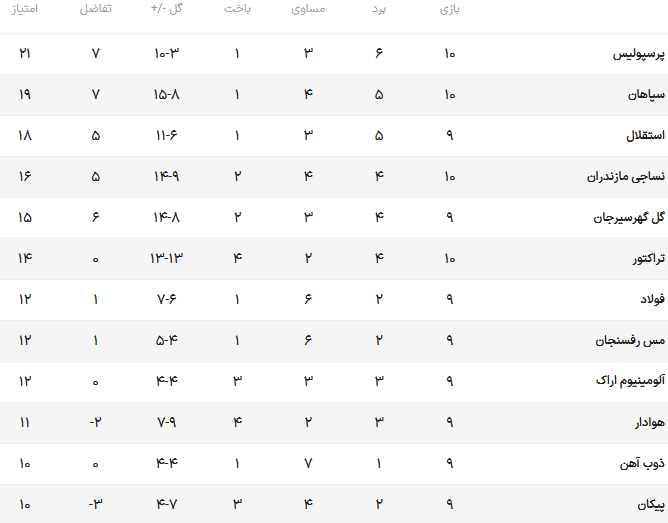Click the بازی column header
668x523 pixels.
coord(450,9)
